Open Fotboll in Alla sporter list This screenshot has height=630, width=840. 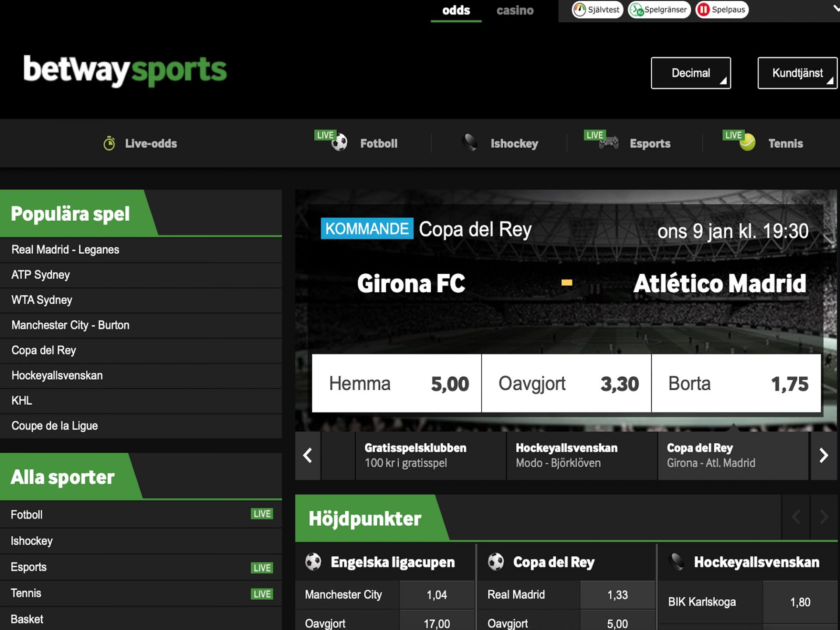(x=141, y=514)
